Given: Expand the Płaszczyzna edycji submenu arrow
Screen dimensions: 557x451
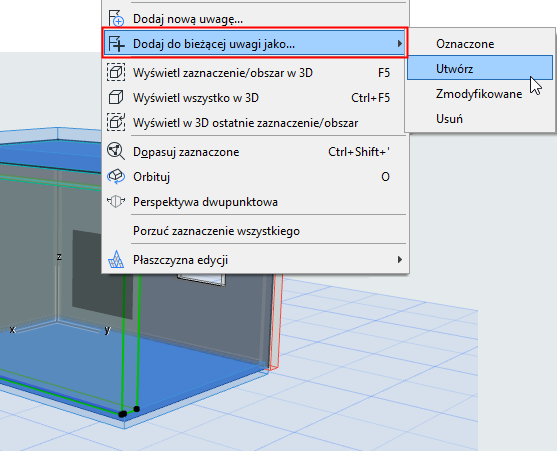Looking at the screenshot, I should pos(400,260).
